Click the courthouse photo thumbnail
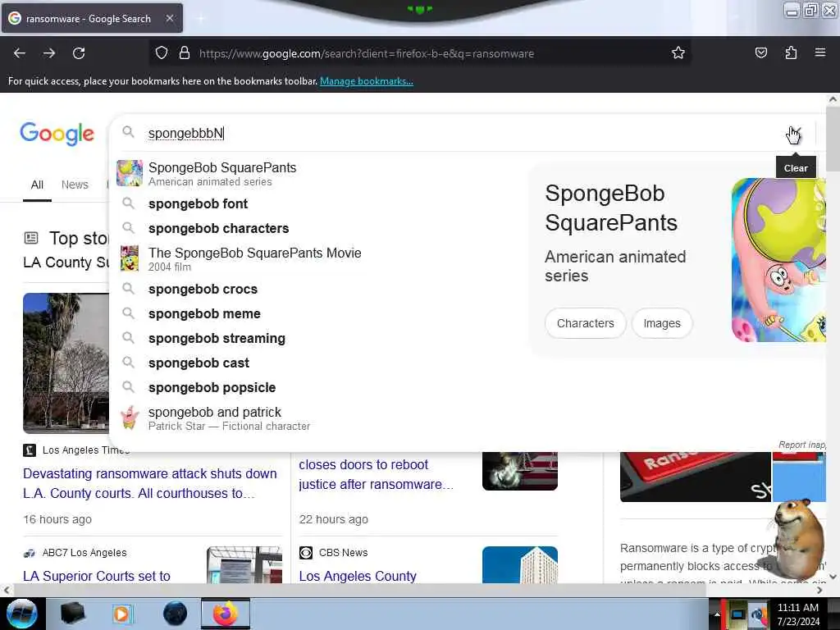 66,363
